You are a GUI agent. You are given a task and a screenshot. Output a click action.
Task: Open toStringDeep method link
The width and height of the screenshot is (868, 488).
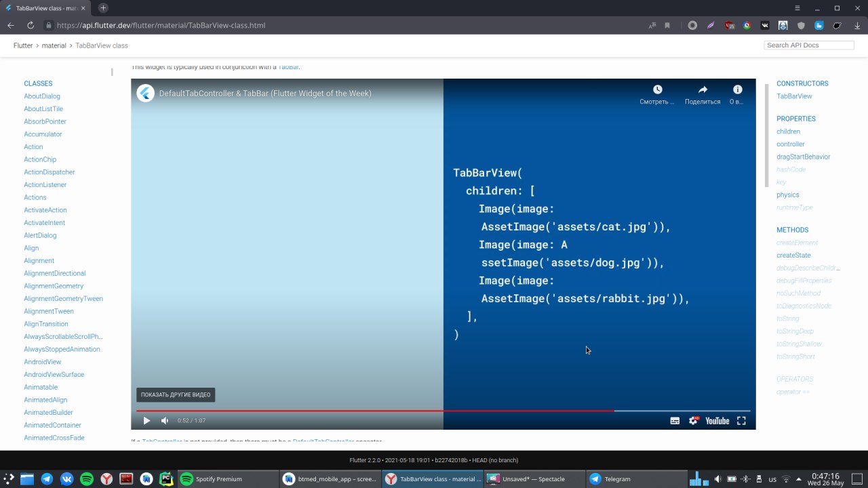(x=795, y=331)
